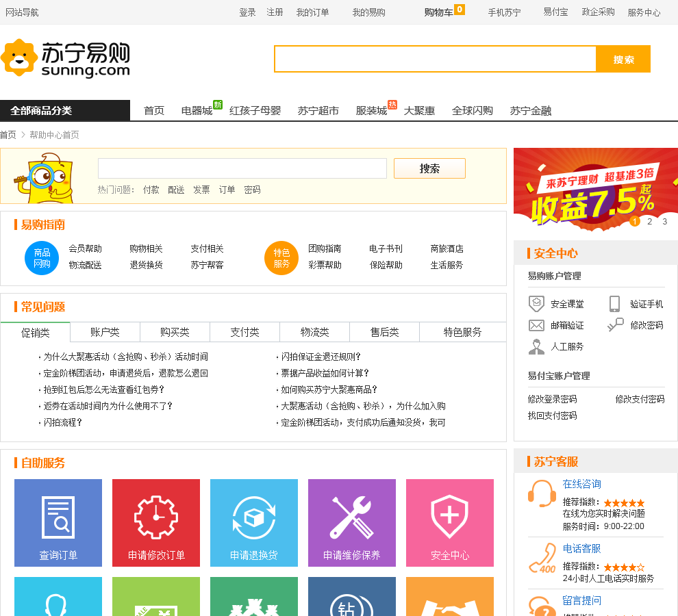This screenshot has height=616, width=678.
Task: Open the 团购指南 guide link
Action: [325, 249]
